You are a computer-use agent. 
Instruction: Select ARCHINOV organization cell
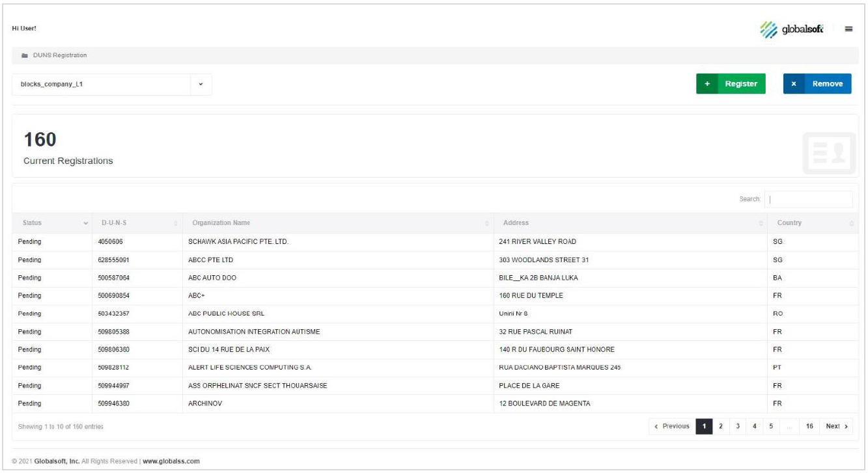338,404
